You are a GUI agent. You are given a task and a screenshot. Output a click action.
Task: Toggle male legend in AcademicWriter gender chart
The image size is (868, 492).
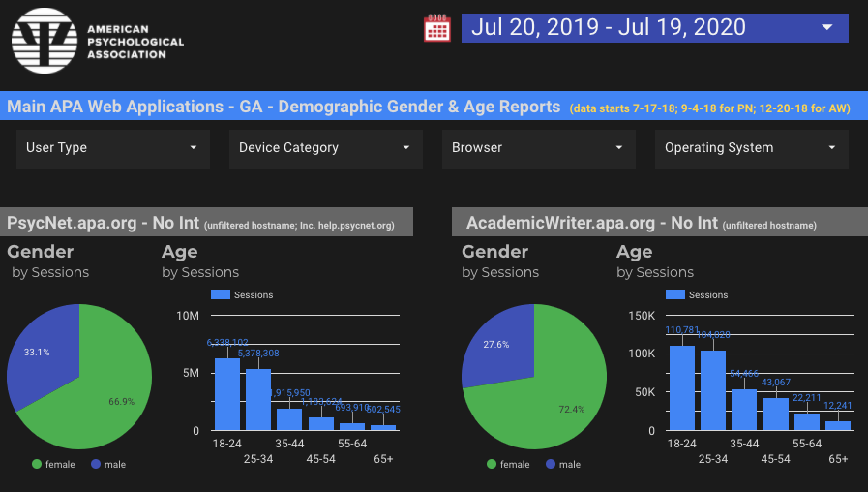562,464
